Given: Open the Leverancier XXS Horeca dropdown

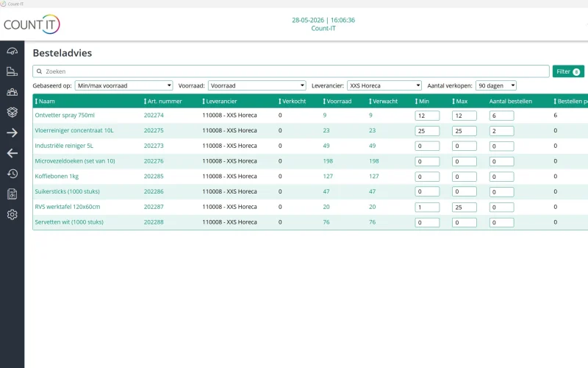Looking at the screenshot, I should coord(384,85).
